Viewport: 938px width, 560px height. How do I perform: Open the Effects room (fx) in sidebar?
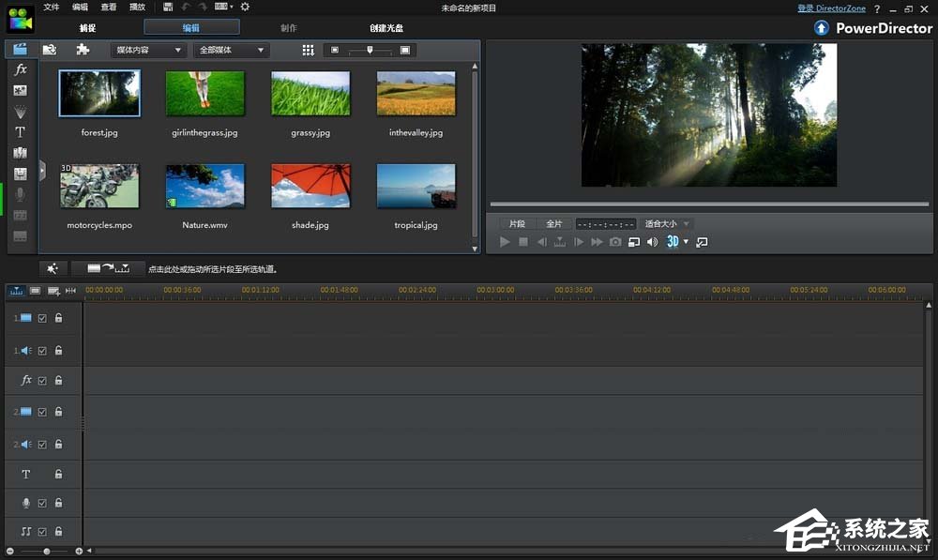click(x=21, y=70)
